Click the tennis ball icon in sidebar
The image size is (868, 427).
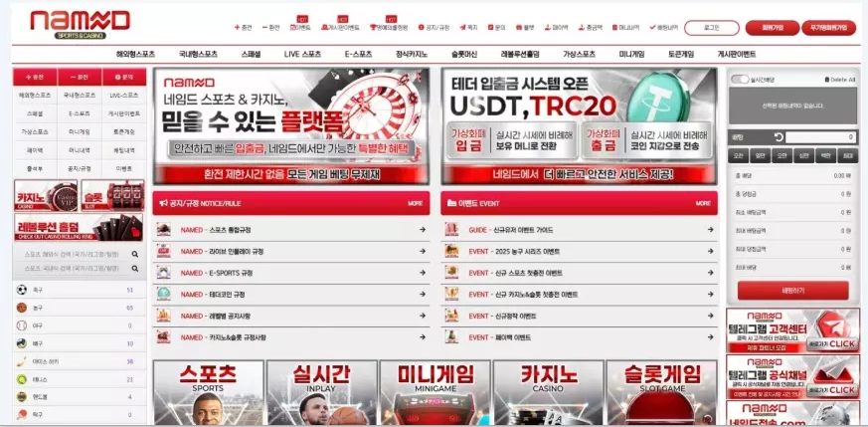21,379
